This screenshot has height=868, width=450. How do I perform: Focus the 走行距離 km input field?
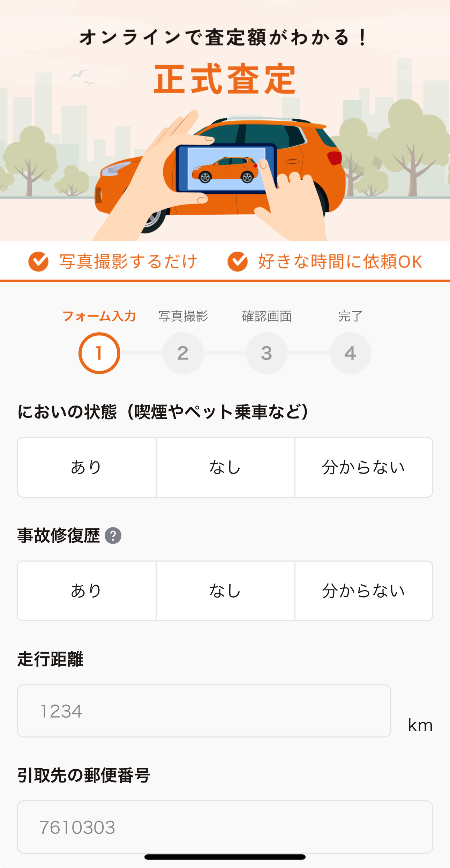204,711
